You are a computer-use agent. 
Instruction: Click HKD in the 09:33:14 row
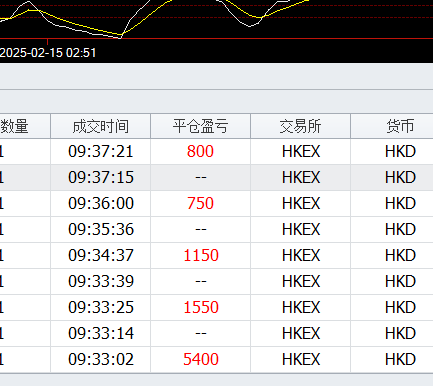(x=400, y=333)
